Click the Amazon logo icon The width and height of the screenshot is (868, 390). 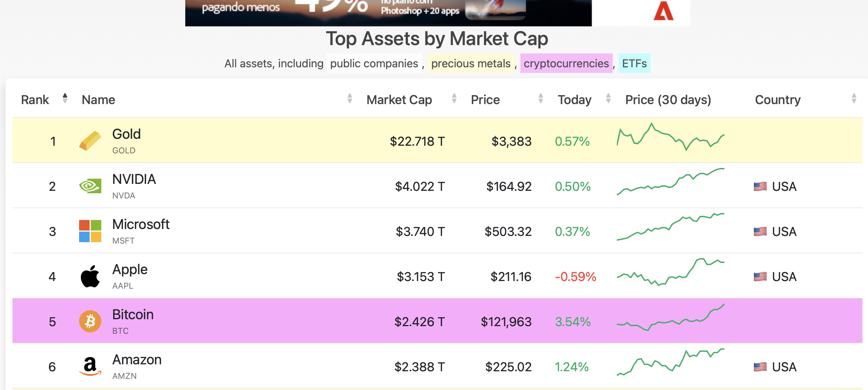tap(90, 366)
